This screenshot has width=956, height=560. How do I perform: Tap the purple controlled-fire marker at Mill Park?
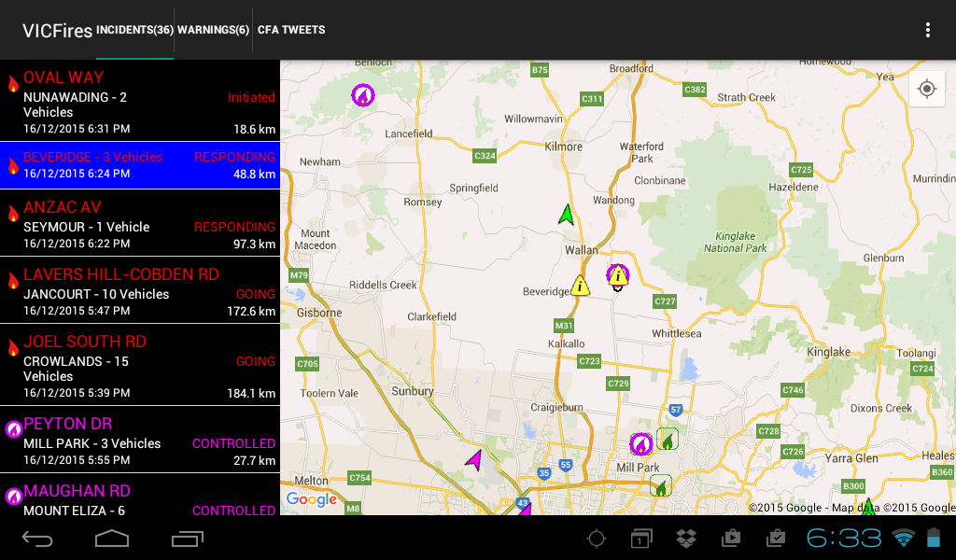tap(640, 443)
